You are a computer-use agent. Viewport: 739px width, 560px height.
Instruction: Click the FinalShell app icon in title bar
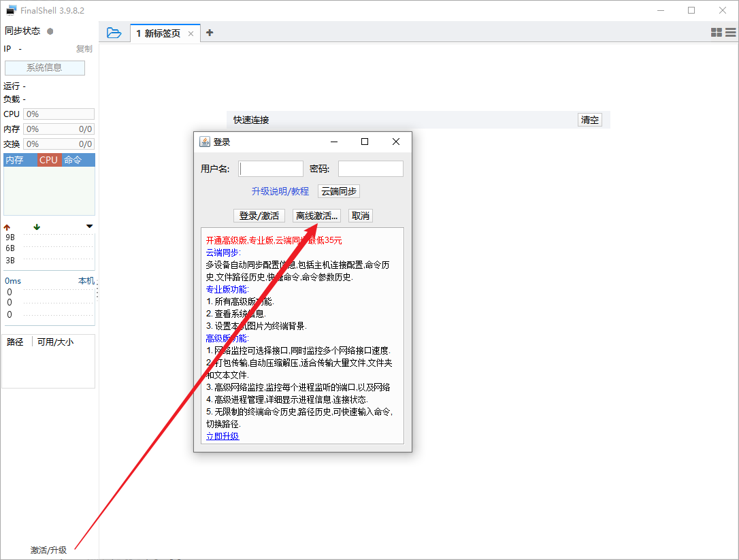point(11,10)
